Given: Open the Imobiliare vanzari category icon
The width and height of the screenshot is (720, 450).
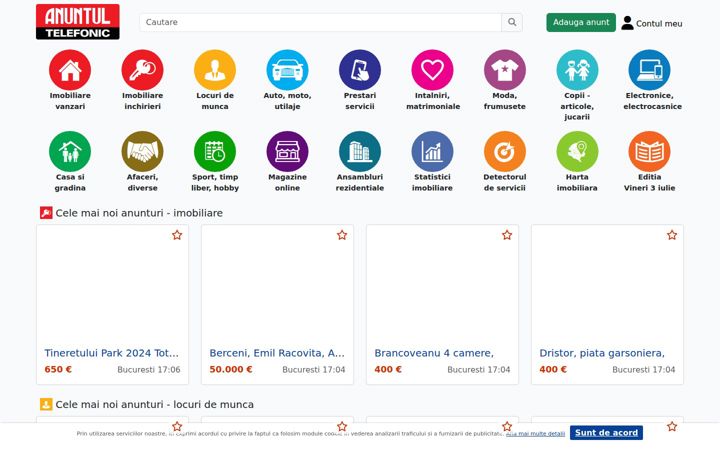Looking at the screenshot, I should point(70,70).
